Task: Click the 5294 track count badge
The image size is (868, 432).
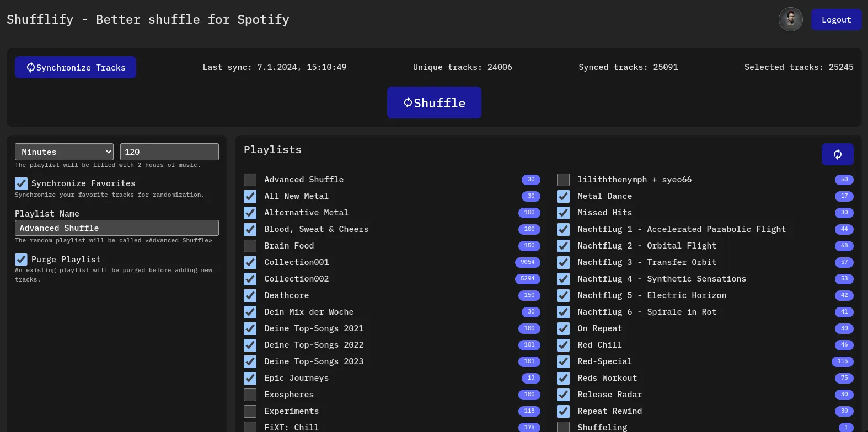Action: click(x=528, y=279)
